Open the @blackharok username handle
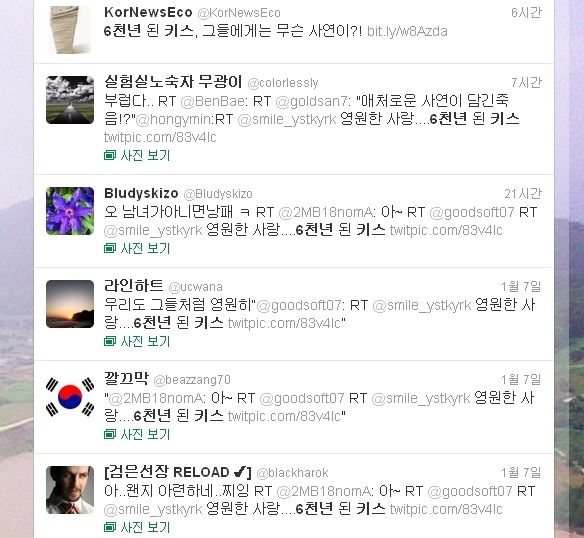The height and width of the screenshot is (538, 584). click(292, 473)
